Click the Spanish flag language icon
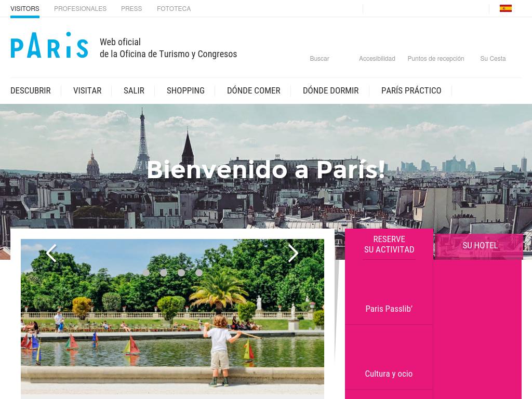 (x=505, y=8)
